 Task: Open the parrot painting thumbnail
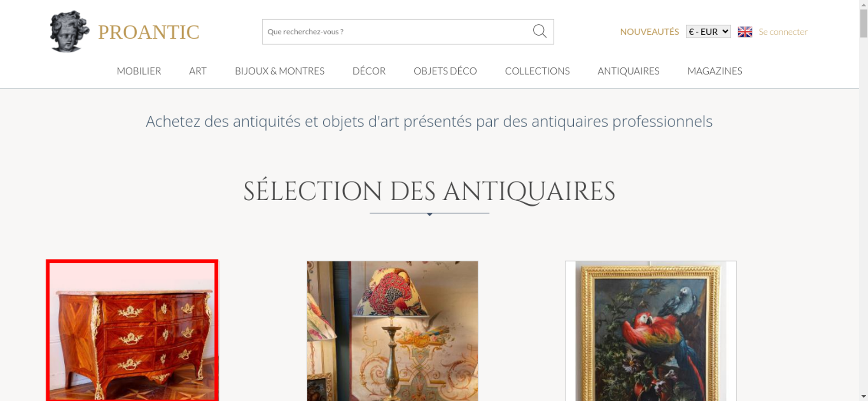pos(651,331)
